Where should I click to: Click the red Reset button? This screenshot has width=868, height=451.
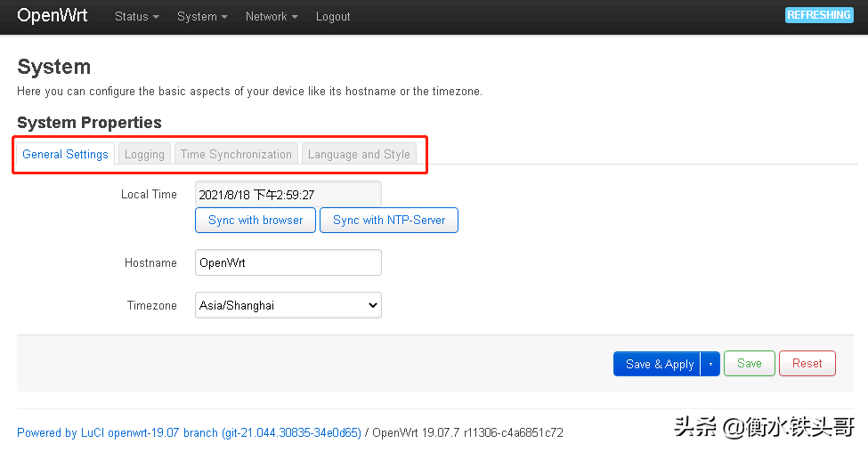[x=807, y=363]
